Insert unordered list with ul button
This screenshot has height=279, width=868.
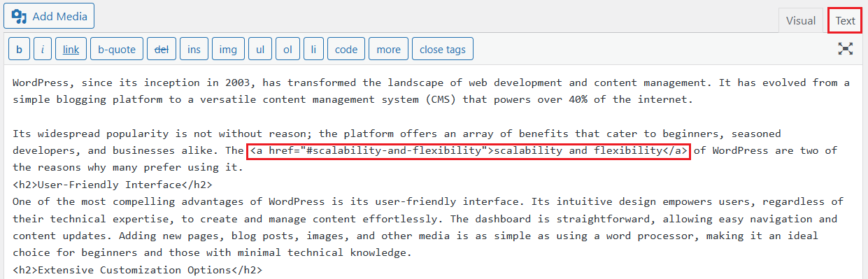(x=260, y=50)
